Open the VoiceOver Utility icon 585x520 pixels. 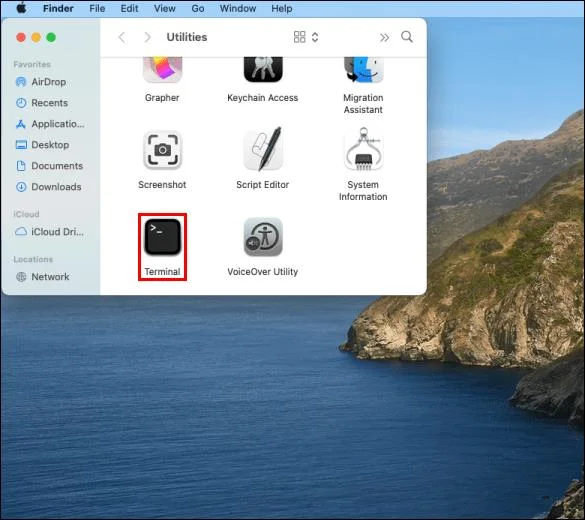click(x=263, y=237)
